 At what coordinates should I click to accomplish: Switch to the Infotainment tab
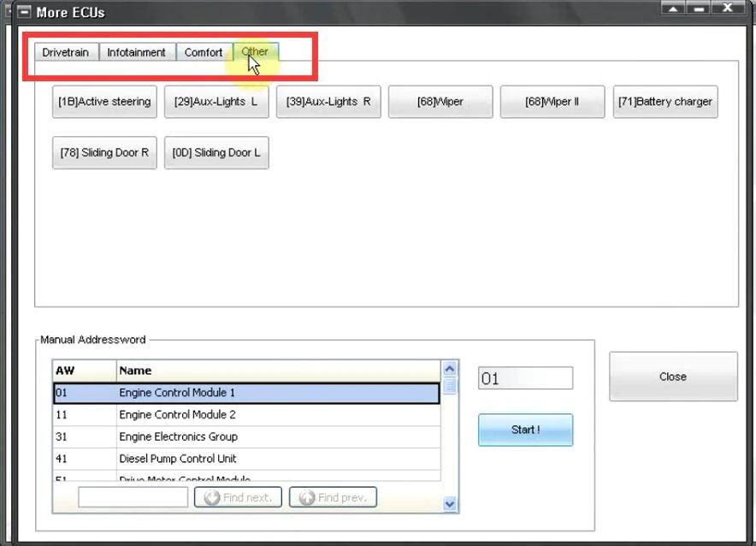[137, 52]
